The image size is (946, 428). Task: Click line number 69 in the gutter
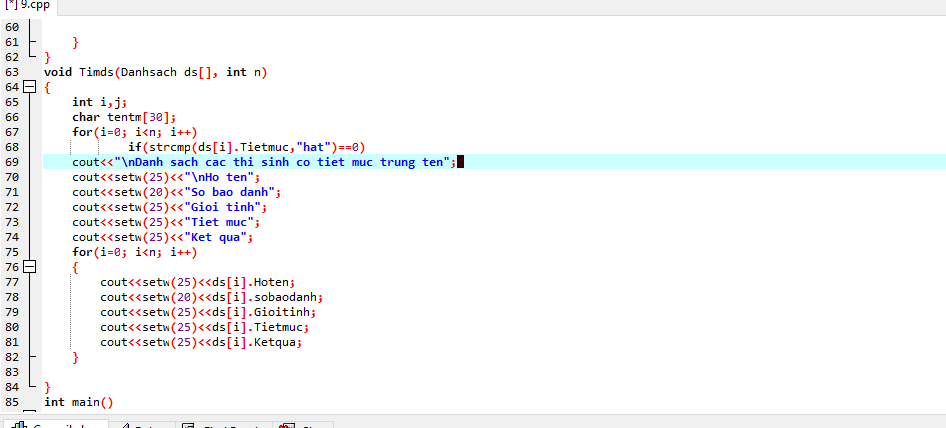(x=12, y=162)
